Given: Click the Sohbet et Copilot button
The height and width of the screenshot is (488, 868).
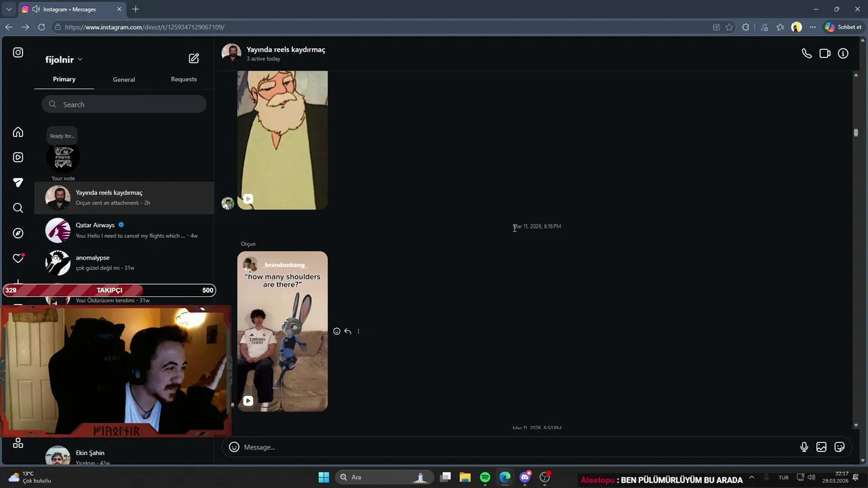Looking at the screenshot, I should click(x=843, y=27).
